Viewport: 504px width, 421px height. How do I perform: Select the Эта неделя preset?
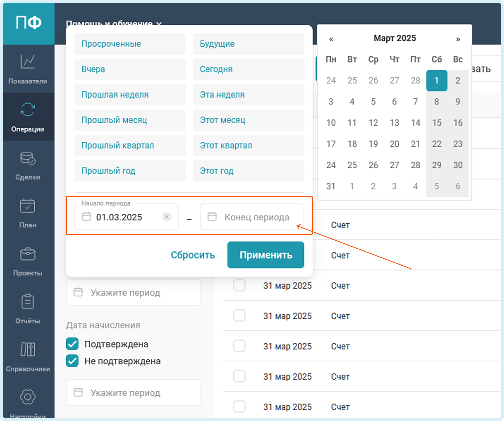point(248,95)
